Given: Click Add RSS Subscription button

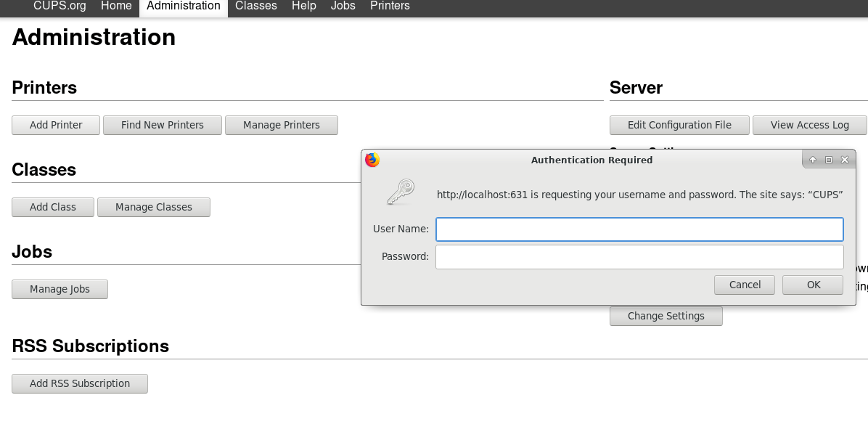Looking at the screenshot, I should point(80,383).
